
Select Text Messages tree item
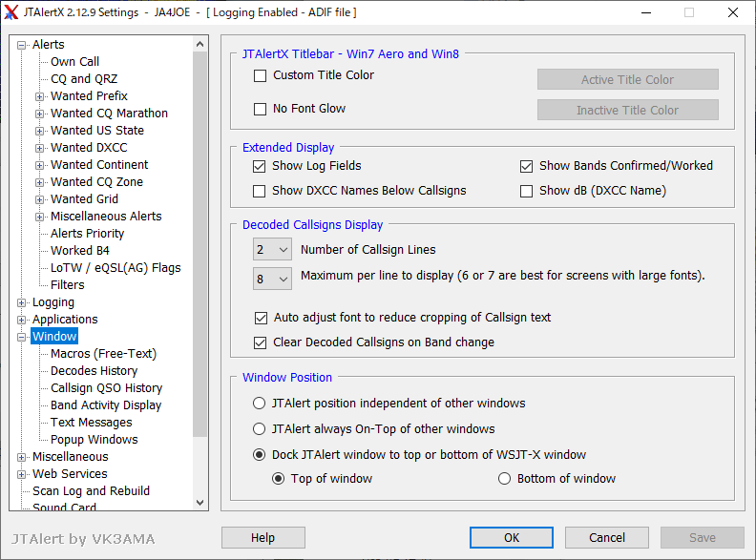coord(91,423)
